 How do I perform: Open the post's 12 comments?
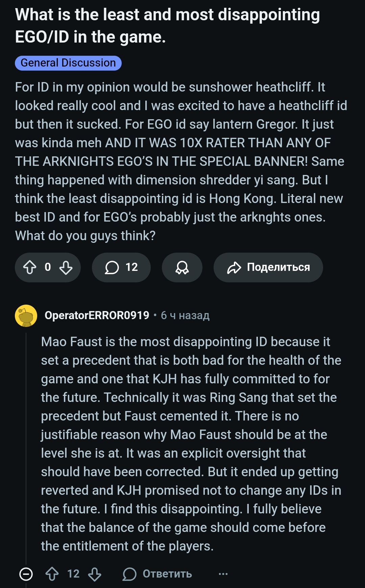121,267
